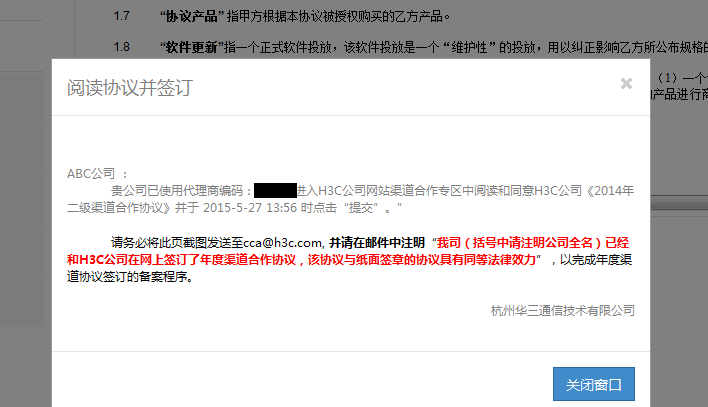708x407 pixels.
Task: Click the clause number 1.8
Action: [121, 47]
